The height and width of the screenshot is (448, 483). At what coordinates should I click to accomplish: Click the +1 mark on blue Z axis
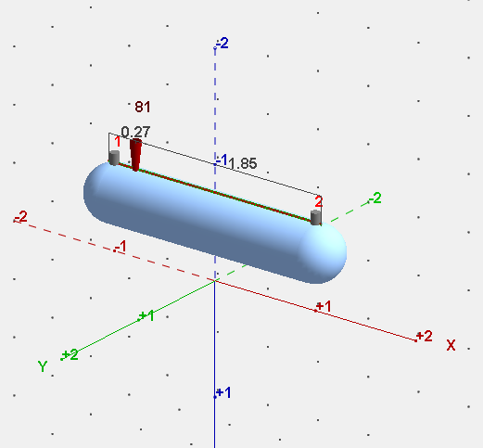[223, 392]
